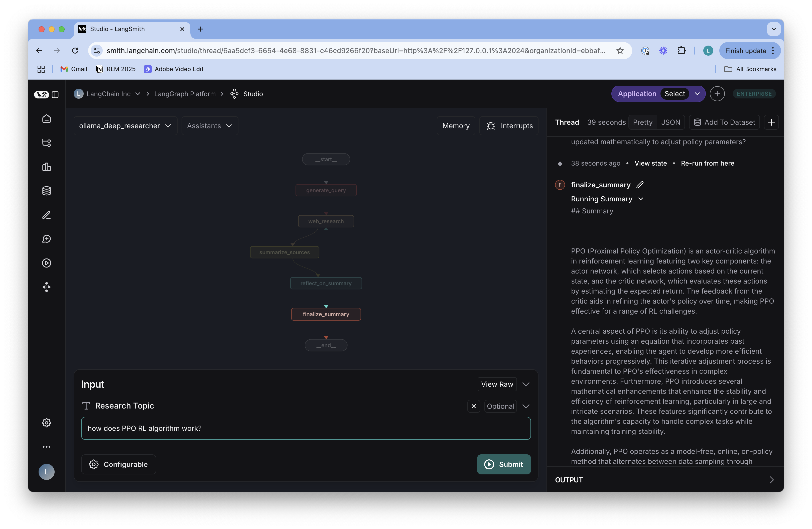Image resolution: width=812 pixels, height=529 pixels.
Task: Open the Deployments graph icon in sidebar
Action: pos(46,287)
